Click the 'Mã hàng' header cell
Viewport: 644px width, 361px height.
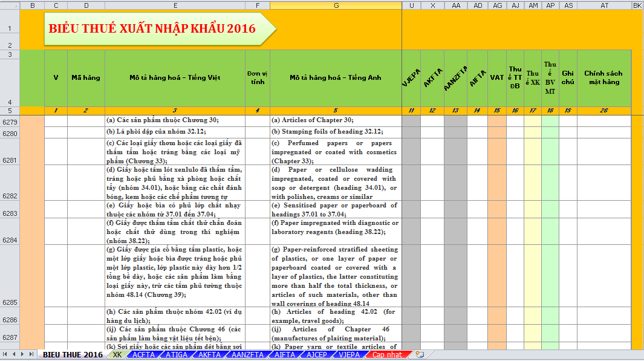(x=86, y=78)
